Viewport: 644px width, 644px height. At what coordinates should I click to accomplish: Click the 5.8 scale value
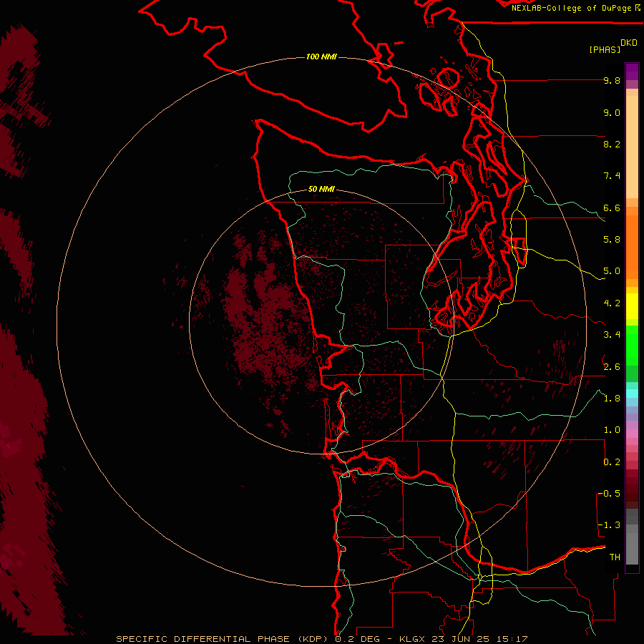point(612,240)
